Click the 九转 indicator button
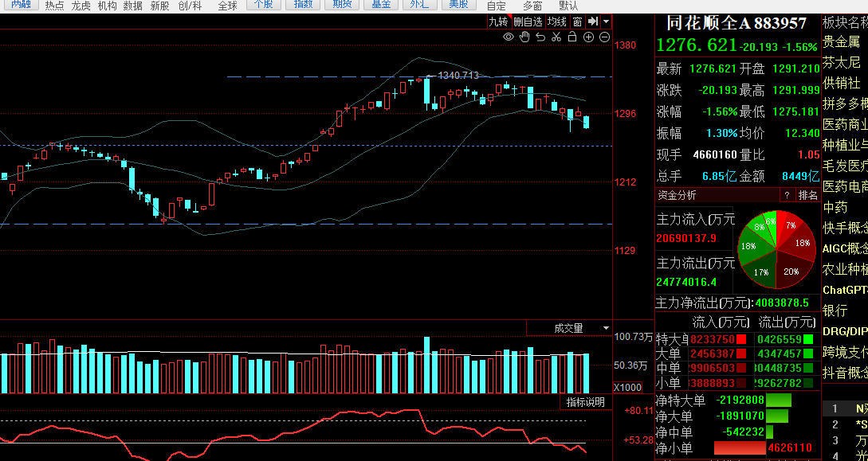 (x=497, y=21)
